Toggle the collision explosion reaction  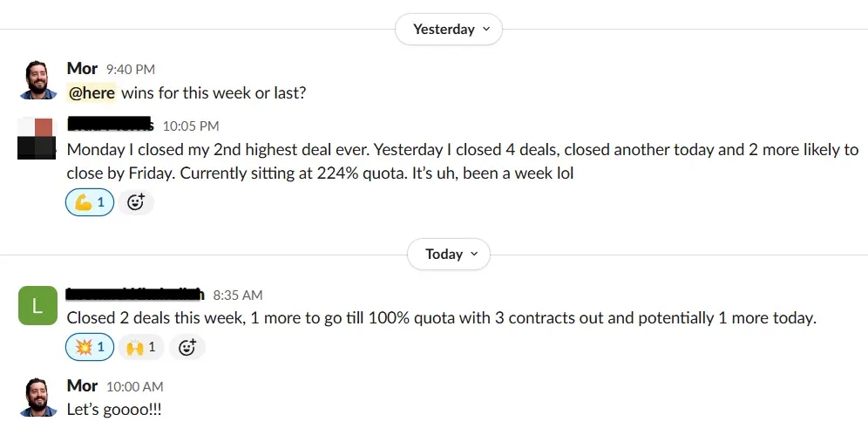tap(90, 347)
